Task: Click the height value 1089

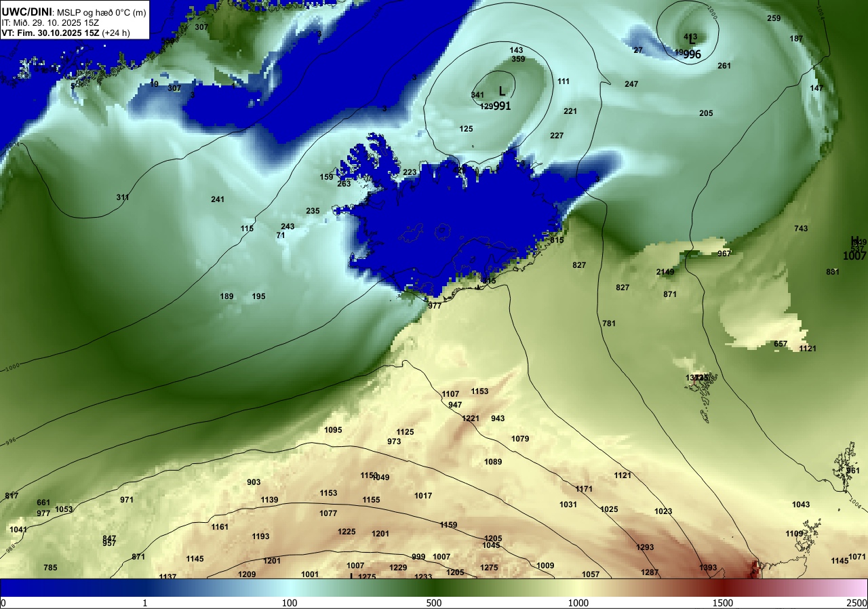Action: tap(493, 462)
